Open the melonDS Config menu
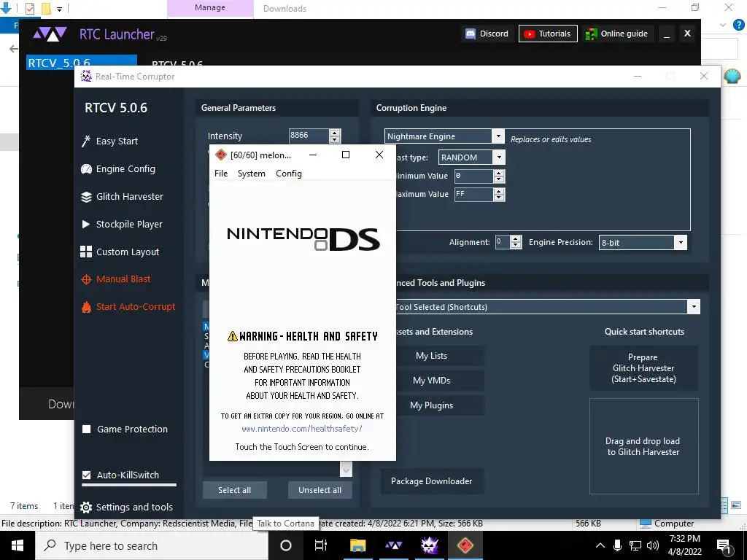This screenshot has width=747, height=560. (289, 174)
